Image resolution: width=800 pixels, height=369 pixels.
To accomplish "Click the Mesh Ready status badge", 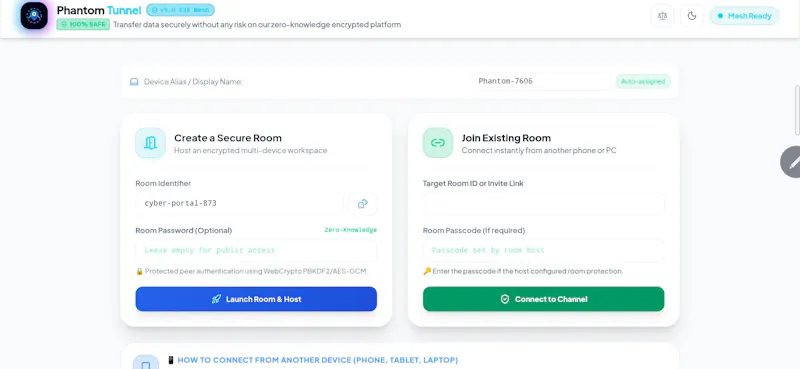I will (744, 16).
